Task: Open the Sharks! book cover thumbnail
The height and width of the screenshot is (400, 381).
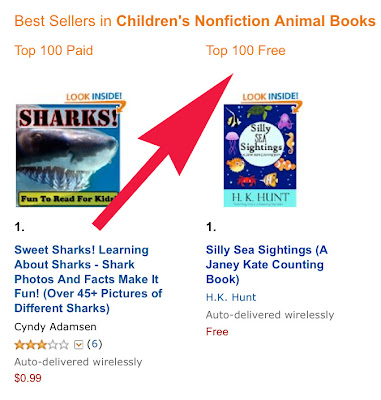Action: click(x=68, y=155)
